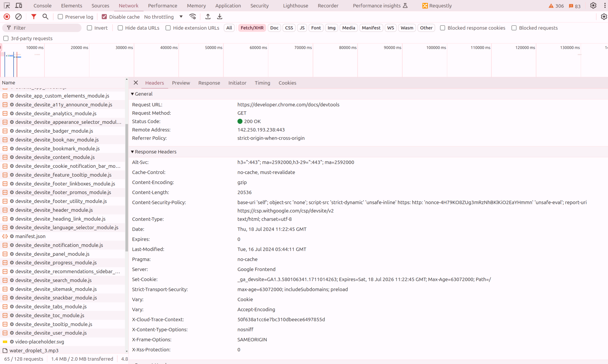
Task: Collapse the Response Headers section
Action: (x=132, y=151)
